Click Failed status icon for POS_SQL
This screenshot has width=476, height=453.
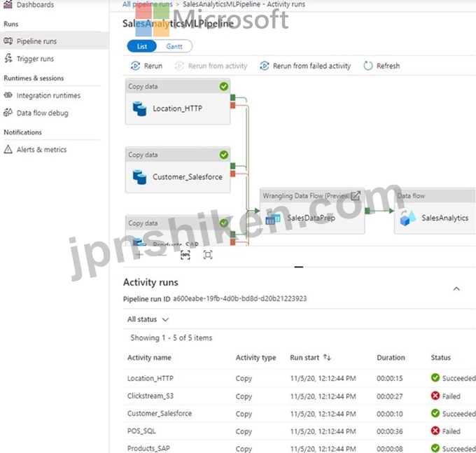(x=435, y=431)
